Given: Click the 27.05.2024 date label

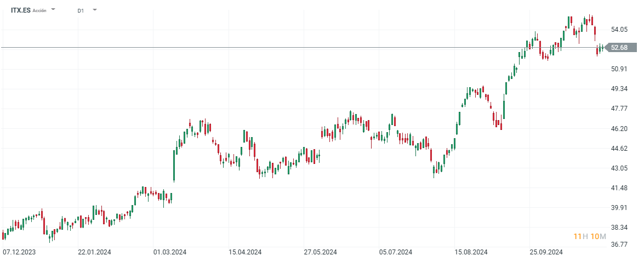Looking at the screenshot, I should pyautogui.click(x=320, y=252).
